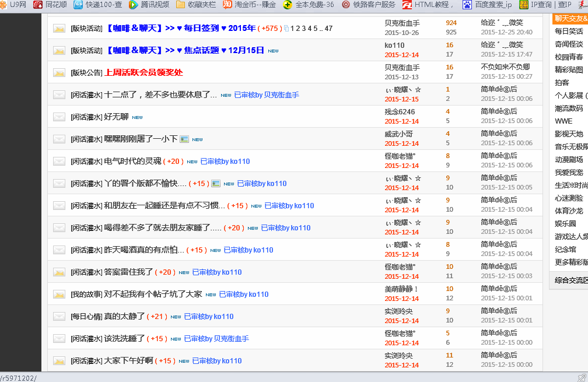Open thread 【咖啡&聊天】每日签到 2015年
Image resolution: width=588 pixels, height=382 pixels.
[181, 28]
